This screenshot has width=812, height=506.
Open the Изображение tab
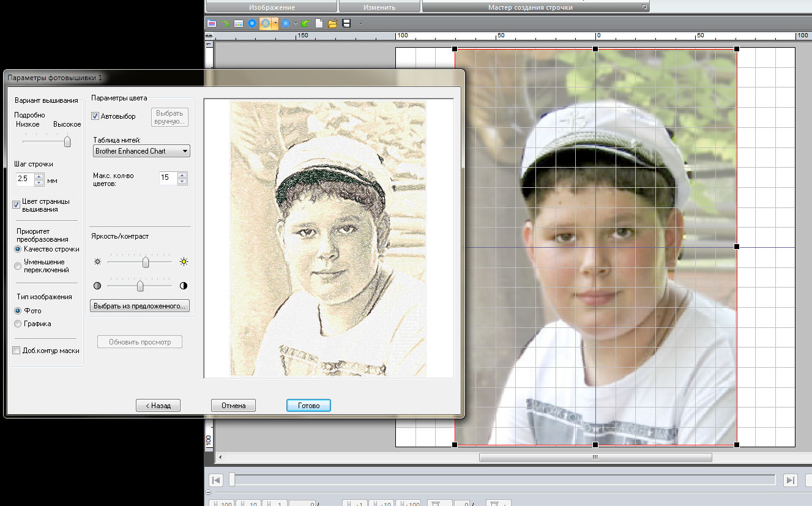tap(271, 7)
